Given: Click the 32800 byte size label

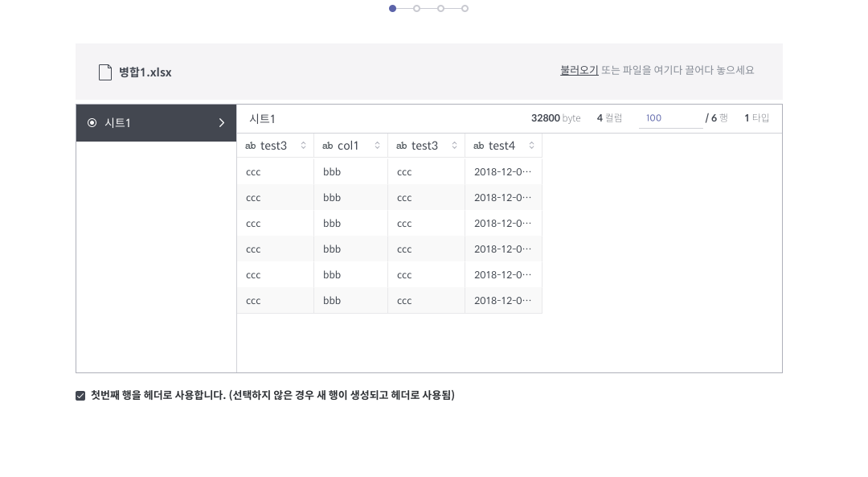Looking at the screenshot, I should 556,118.
